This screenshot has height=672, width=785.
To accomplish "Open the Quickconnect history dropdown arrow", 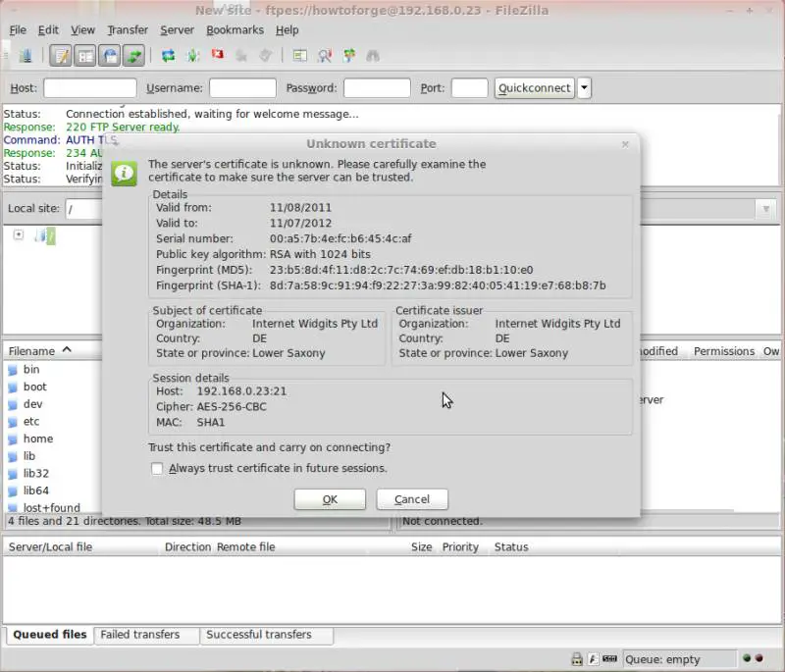I will 584,88.
